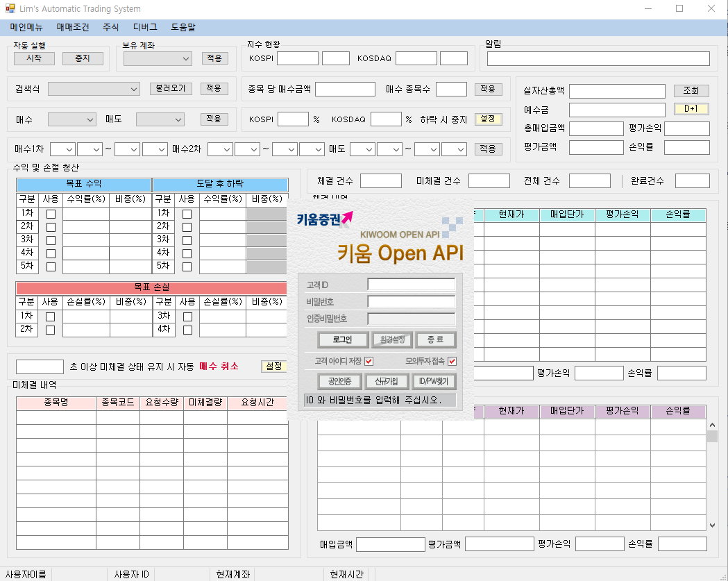Click the 실자산총액 input field
The width and height of the screenshot is (728, 581).
pos(617,91)
